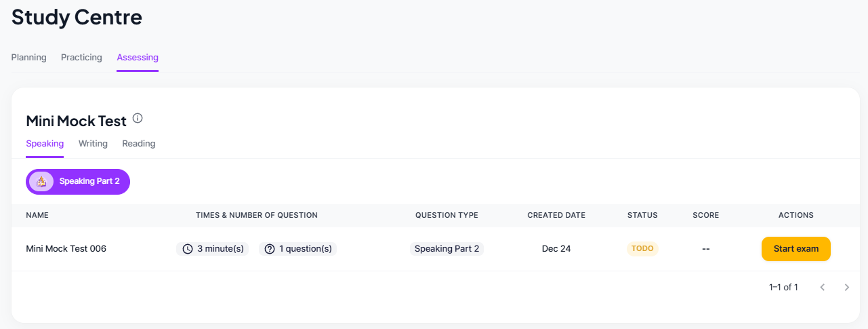Open the Practicing tab
This screenshot has height=329, width=868.
click(x=81, y=58)
